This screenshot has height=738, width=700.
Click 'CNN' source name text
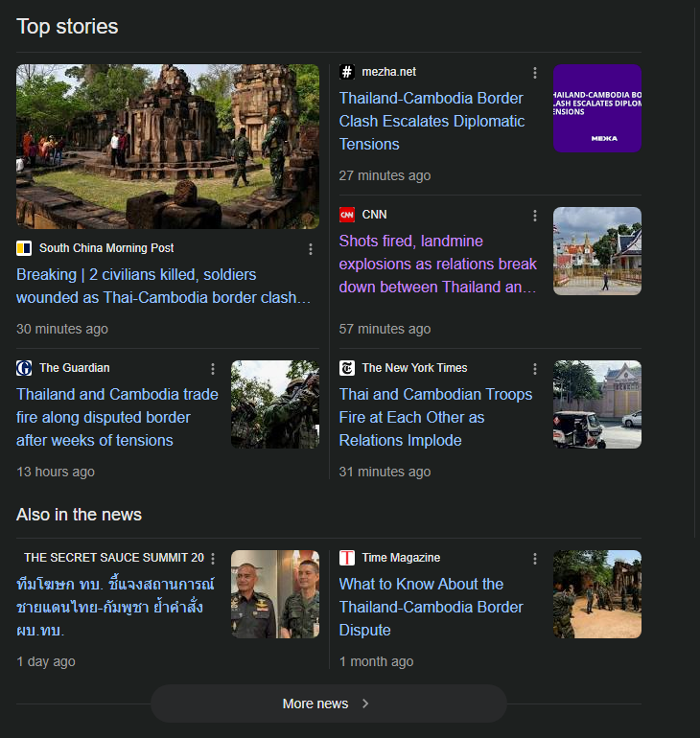pyautogui.click(x=374, y=215)
